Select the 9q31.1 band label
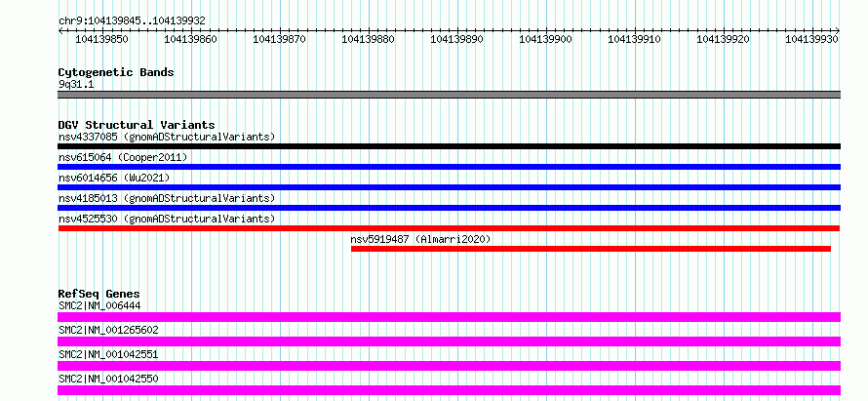Viewport: 868px width, 401px height. coord(76,85)
